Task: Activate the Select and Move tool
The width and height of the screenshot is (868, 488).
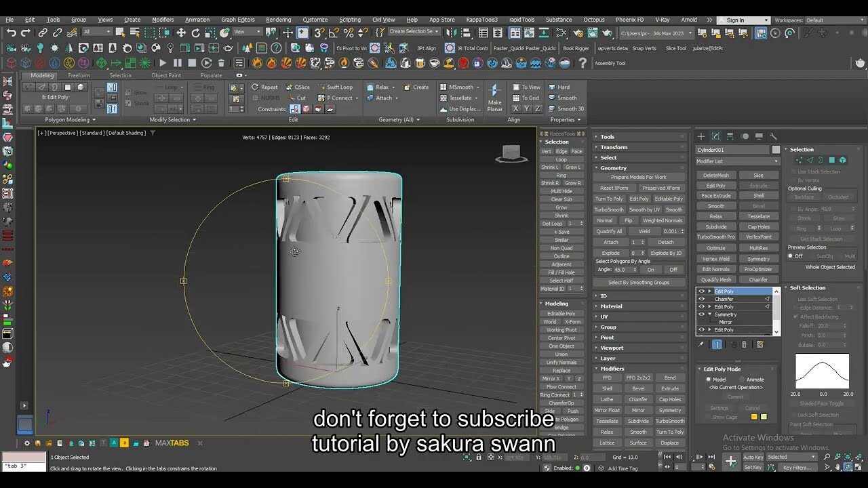Action: [181, 33]
